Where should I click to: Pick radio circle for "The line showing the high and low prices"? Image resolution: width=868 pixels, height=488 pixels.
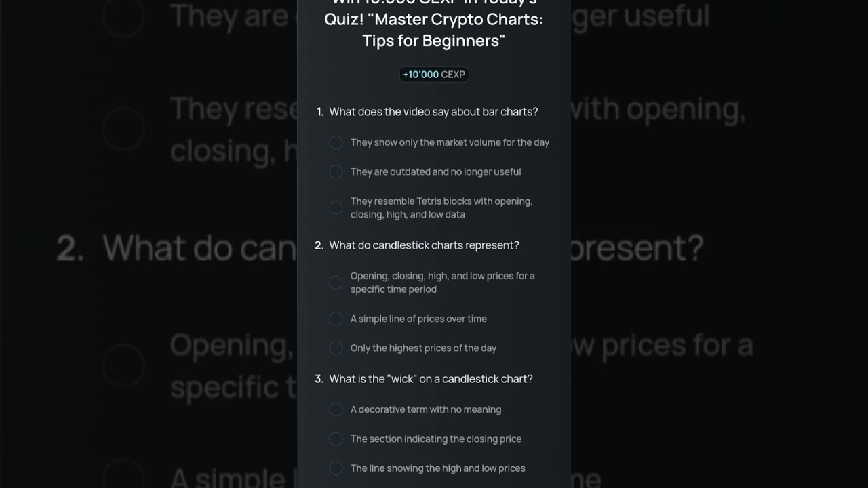pos(336,468)
